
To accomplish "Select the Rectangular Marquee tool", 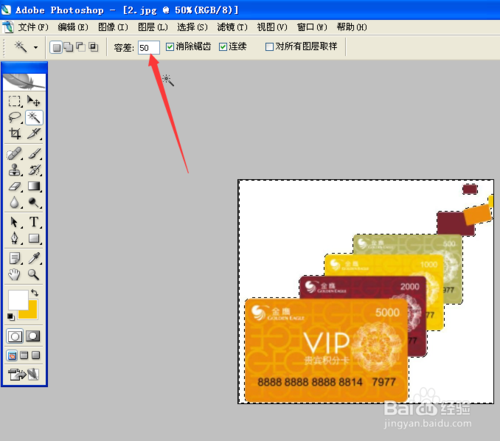I will coord(14,101).
